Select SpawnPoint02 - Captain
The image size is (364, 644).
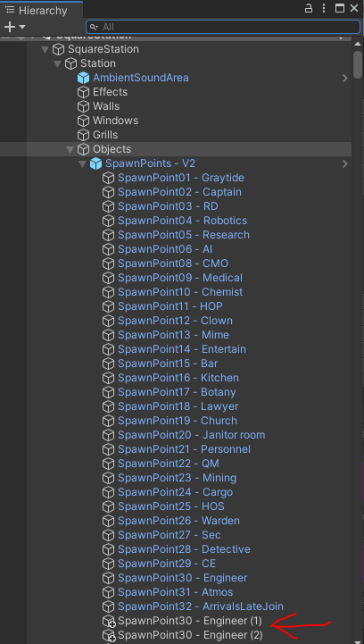[x=179, y=192]
